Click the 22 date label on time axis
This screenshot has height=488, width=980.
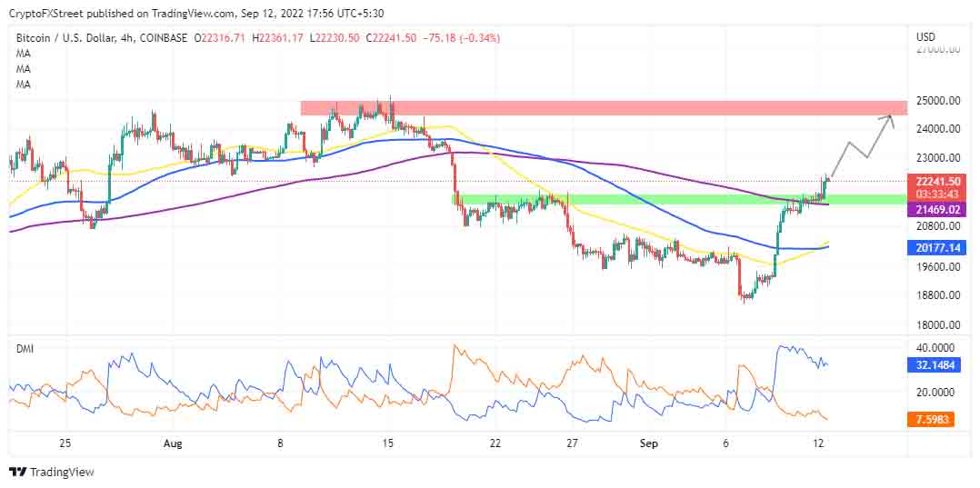click(x=495, y=443)
